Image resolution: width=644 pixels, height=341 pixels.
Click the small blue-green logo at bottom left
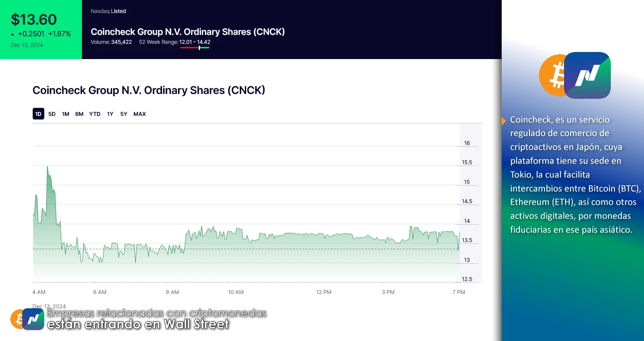tap(33, 319)
